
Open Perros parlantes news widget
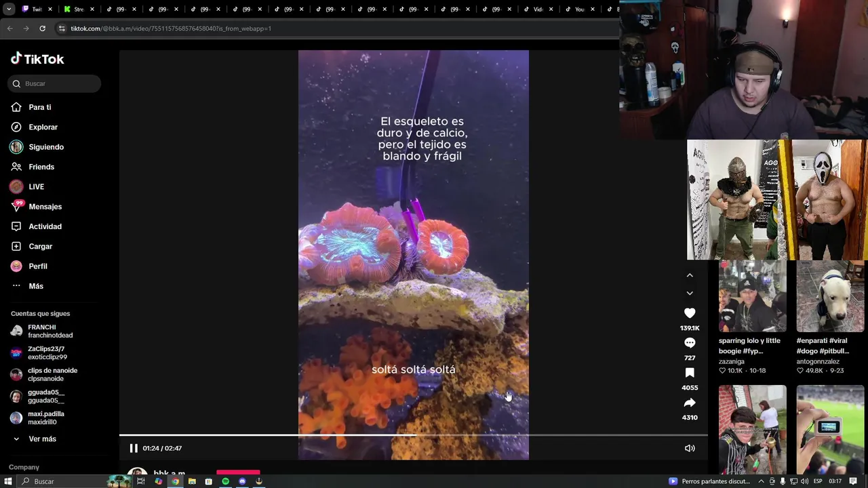tap(709, 481)
